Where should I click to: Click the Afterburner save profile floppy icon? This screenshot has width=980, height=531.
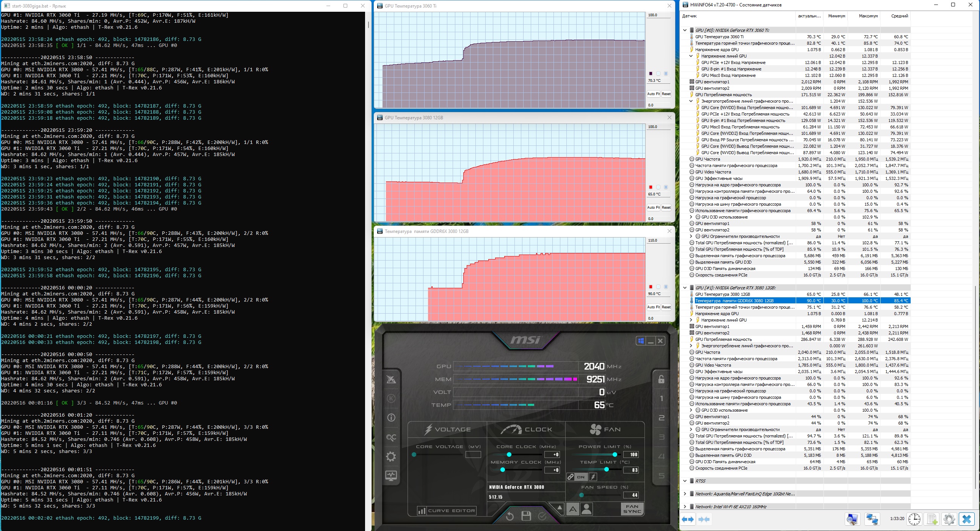point(526,516)
